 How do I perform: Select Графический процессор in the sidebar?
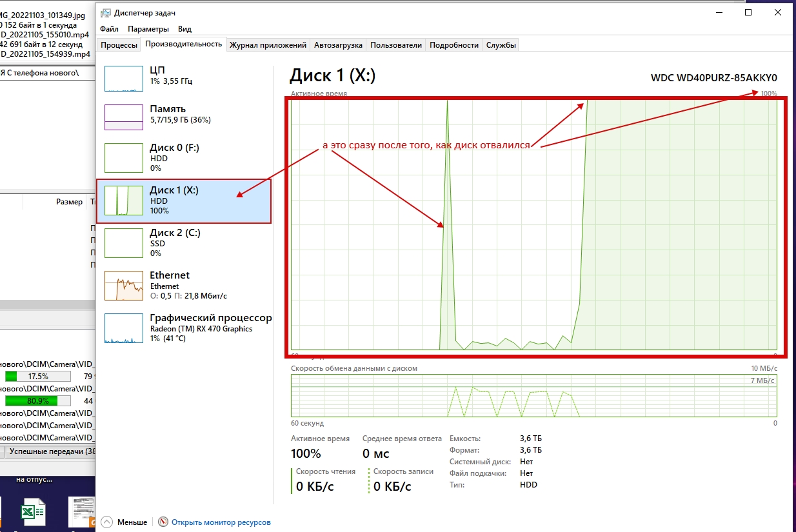pos(184,328)
